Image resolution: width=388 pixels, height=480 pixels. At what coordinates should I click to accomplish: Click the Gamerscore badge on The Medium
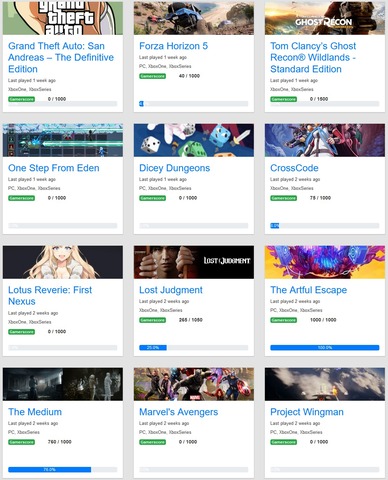[21, 442]
